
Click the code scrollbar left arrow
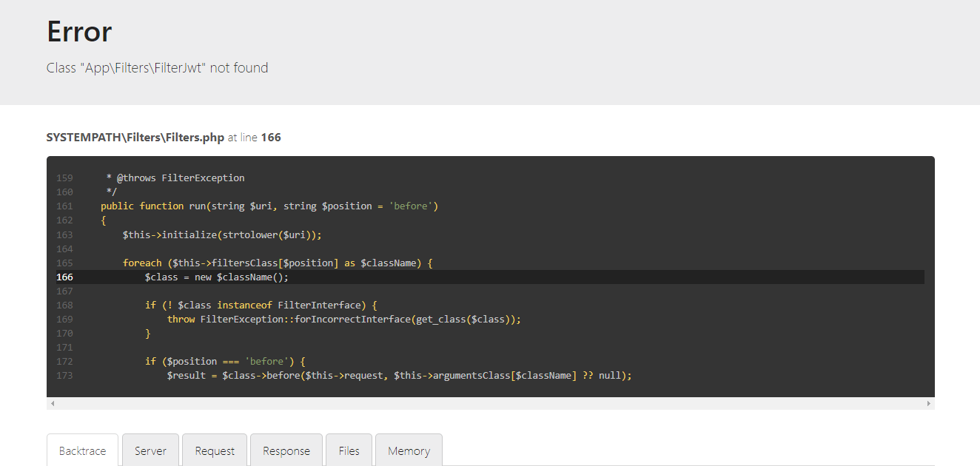tap(53, 404)
